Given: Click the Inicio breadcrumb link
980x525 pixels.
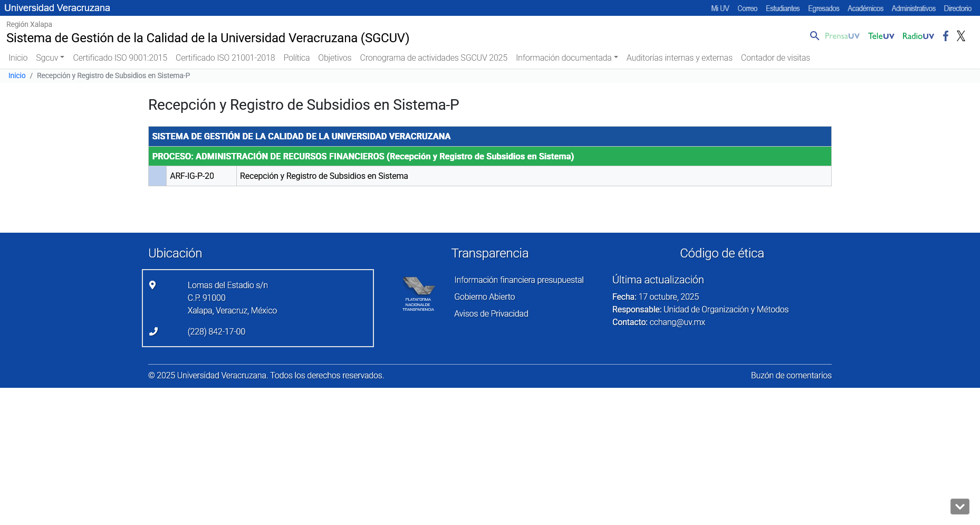Looking at the screenshot, I should click(x=17, y=76).
